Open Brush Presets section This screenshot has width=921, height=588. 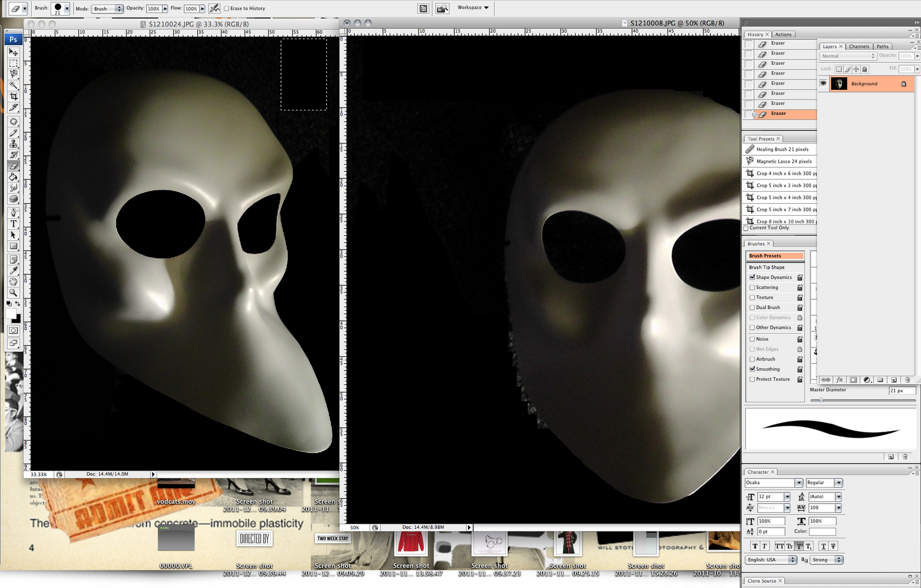pos(775,256)
